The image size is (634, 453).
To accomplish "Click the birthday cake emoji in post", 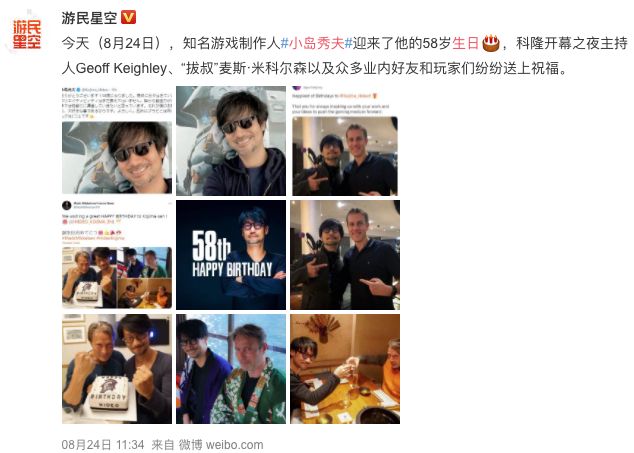I will pyautogui.click(x=491, y=43).
